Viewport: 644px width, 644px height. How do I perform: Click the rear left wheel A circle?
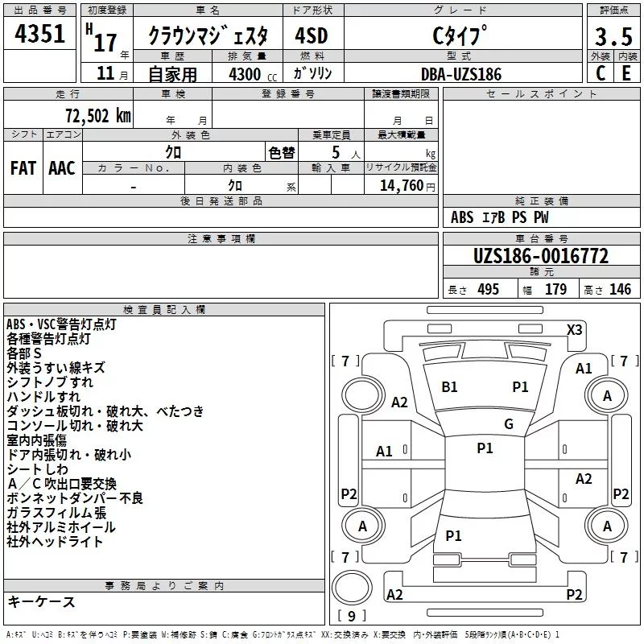363,526
